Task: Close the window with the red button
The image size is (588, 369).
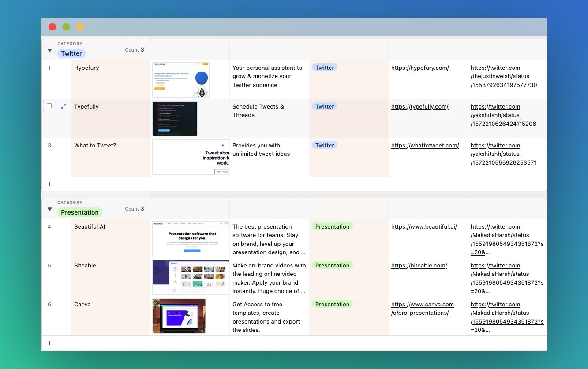Action: [x=52, y=27]
